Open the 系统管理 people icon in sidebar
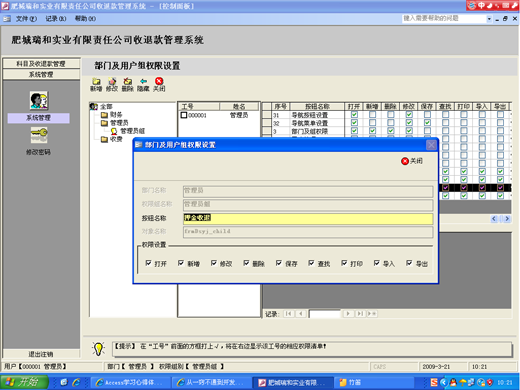Image resolution: width=520 pixels, height=390 pixels. click(x=39, y=100)
